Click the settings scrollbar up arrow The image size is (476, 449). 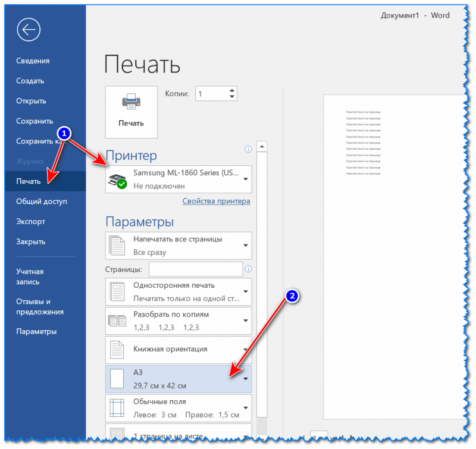pyautogui.click(x=262, y=146)
